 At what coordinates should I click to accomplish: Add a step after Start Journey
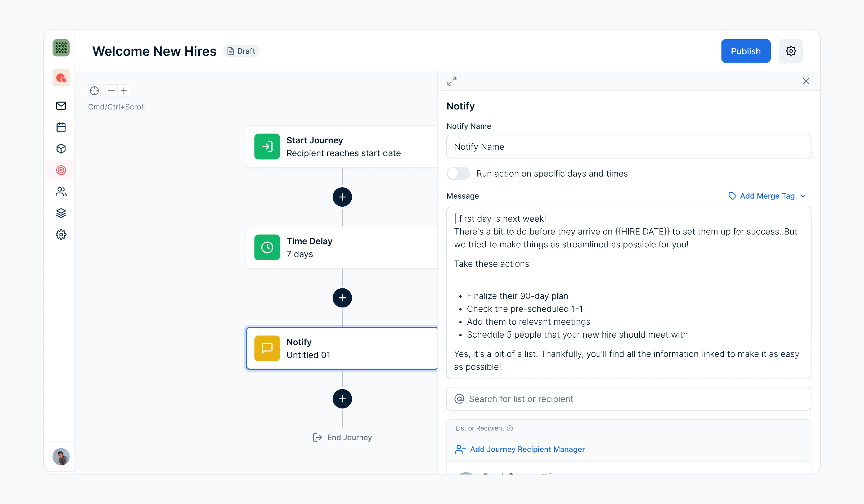(x=342, y=197)
